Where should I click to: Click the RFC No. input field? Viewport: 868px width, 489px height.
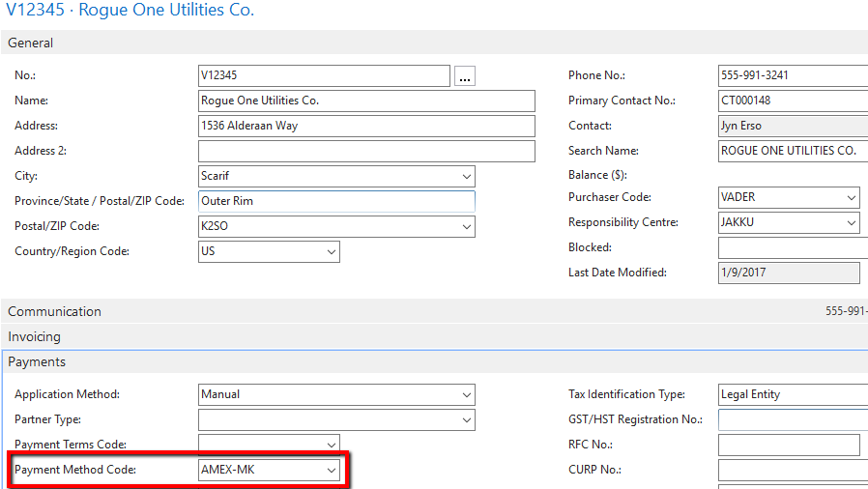click(788, 446)
